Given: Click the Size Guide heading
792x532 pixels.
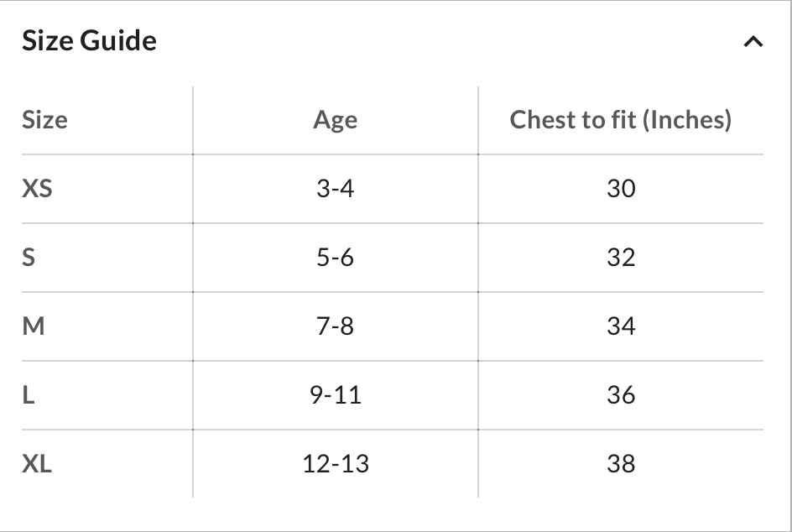Looking at the screenshot, I should click(89, 40).
